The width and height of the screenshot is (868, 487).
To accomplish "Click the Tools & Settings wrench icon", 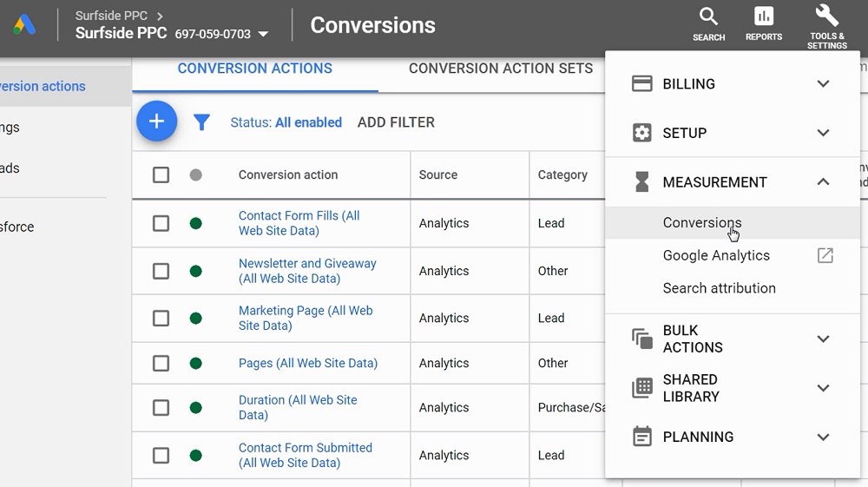I will click(826, 16).
